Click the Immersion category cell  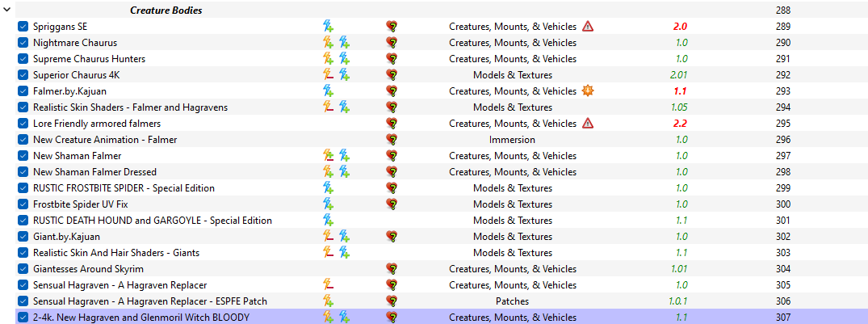[x=512, y=140]
